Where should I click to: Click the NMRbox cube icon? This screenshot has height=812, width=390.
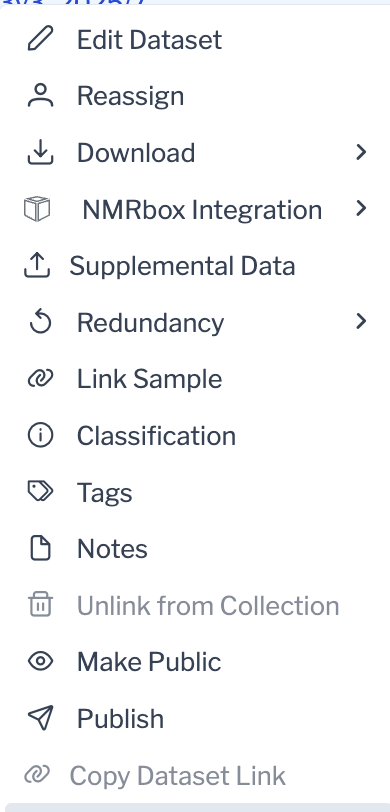point(37,209)
